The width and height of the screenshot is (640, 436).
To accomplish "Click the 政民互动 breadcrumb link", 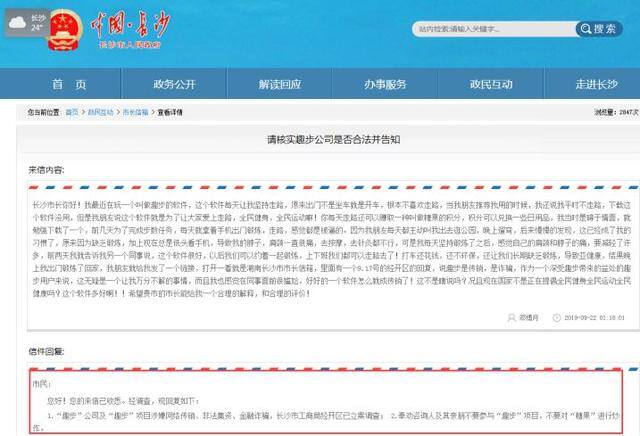I will click(100, 112).
